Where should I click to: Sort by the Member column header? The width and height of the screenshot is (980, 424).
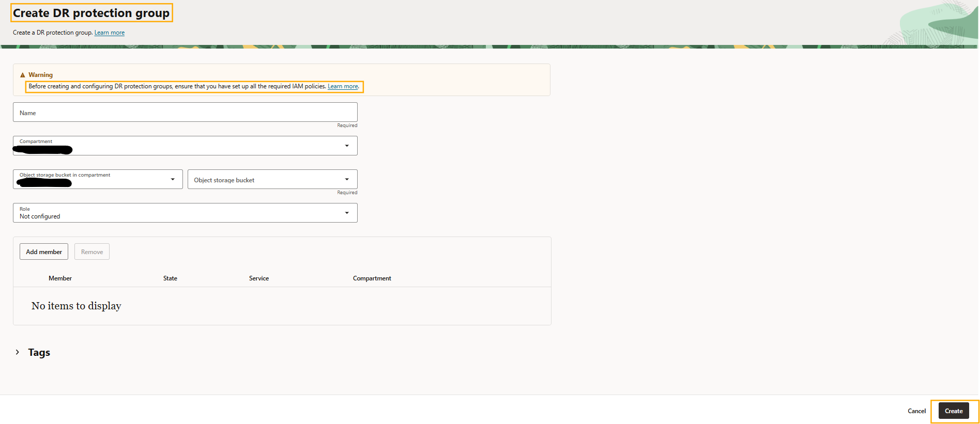point(60,278)
